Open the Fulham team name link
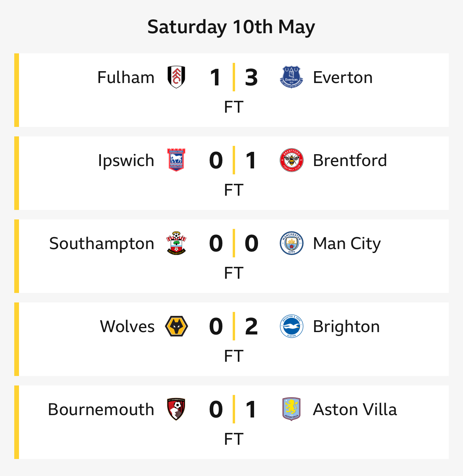This screenshot has width=463, height=476. (126, 77)
